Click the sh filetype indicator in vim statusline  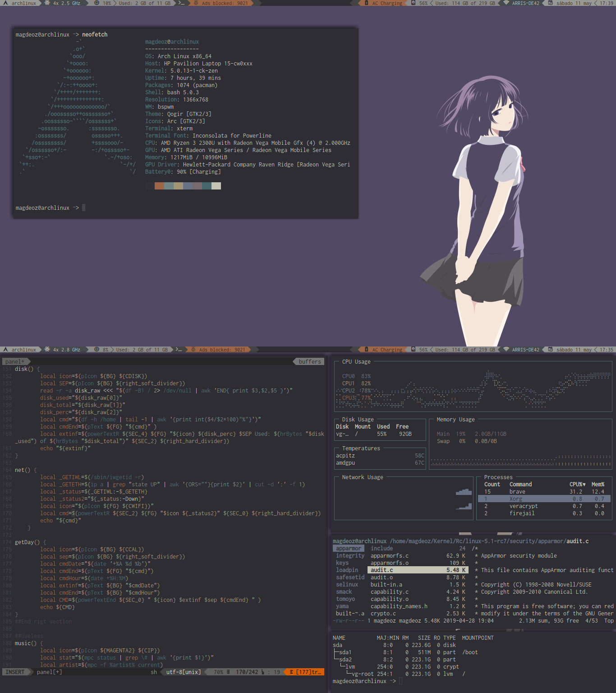click(x=154, y=672)
